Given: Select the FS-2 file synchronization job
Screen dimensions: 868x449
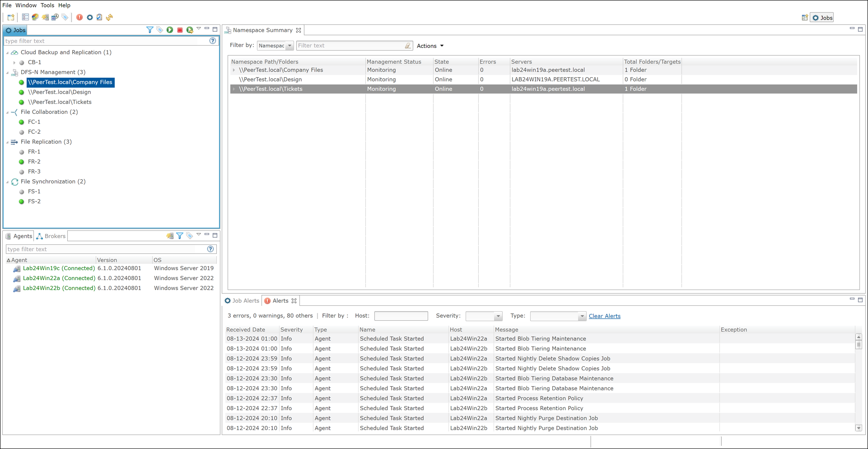Looking at the screenshot, I should point(34,201).
